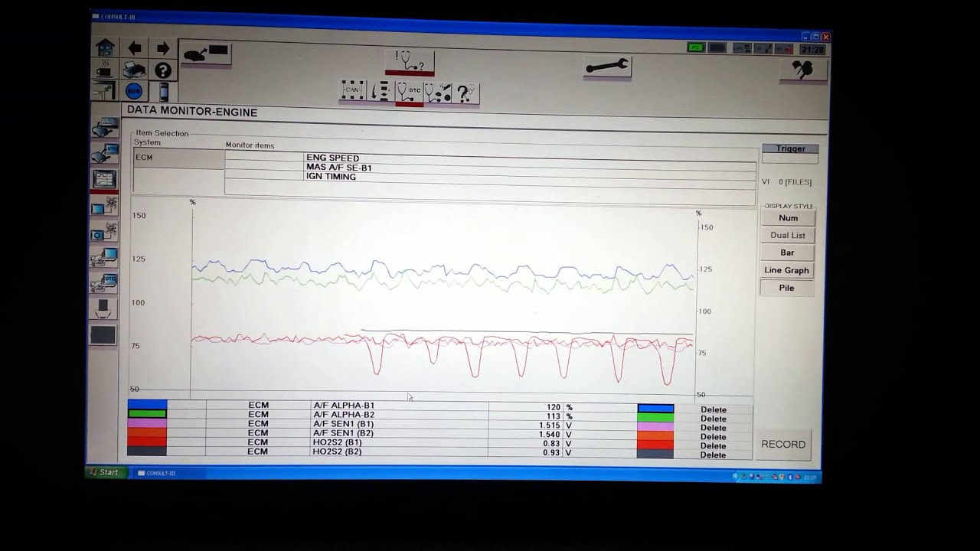Click the Back arrow icon
Image resolution: width=980 pixels, height=551 pixels.
pos(135,48)
